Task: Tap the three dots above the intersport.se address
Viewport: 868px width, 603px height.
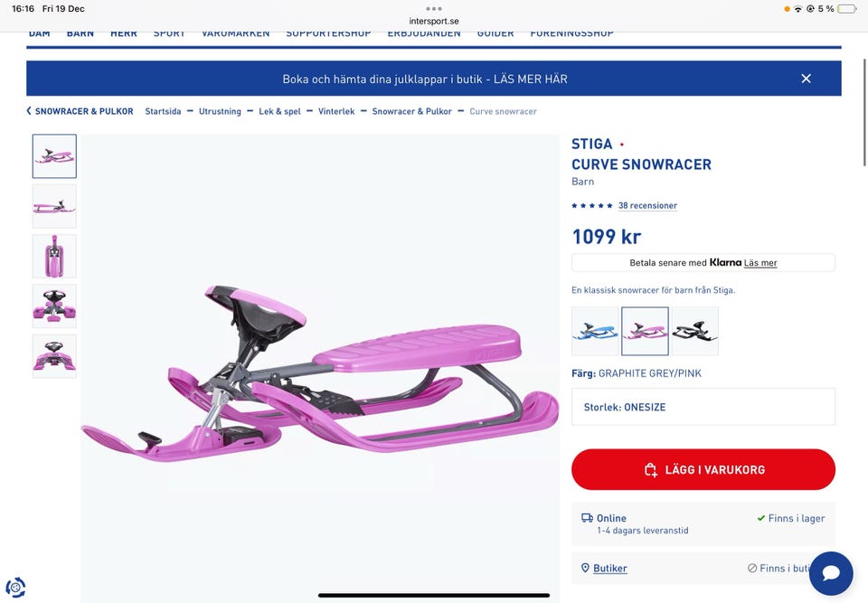Action: coord(433,9)
